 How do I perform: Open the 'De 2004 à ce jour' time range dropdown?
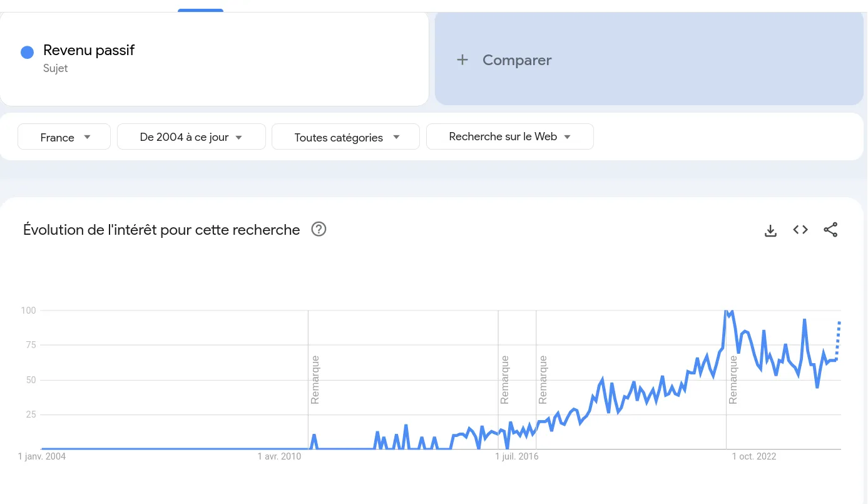point(191,136)
